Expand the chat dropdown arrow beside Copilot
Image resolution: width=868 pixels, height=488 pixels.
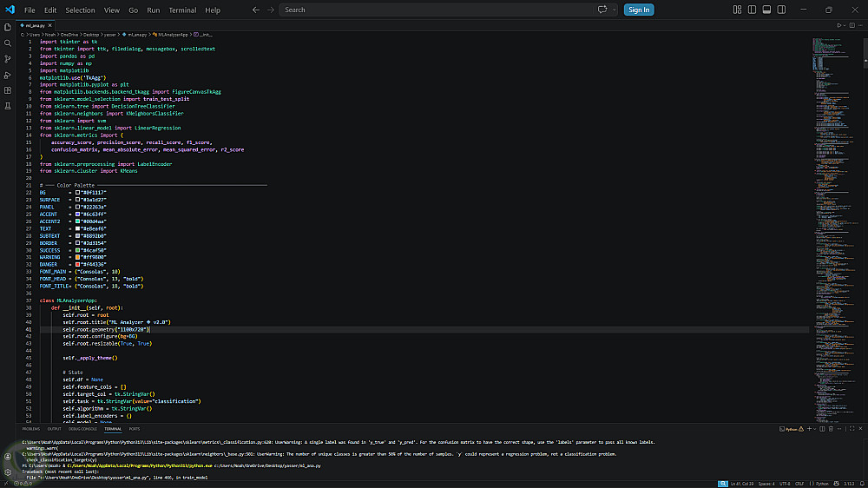click(613, 10)
